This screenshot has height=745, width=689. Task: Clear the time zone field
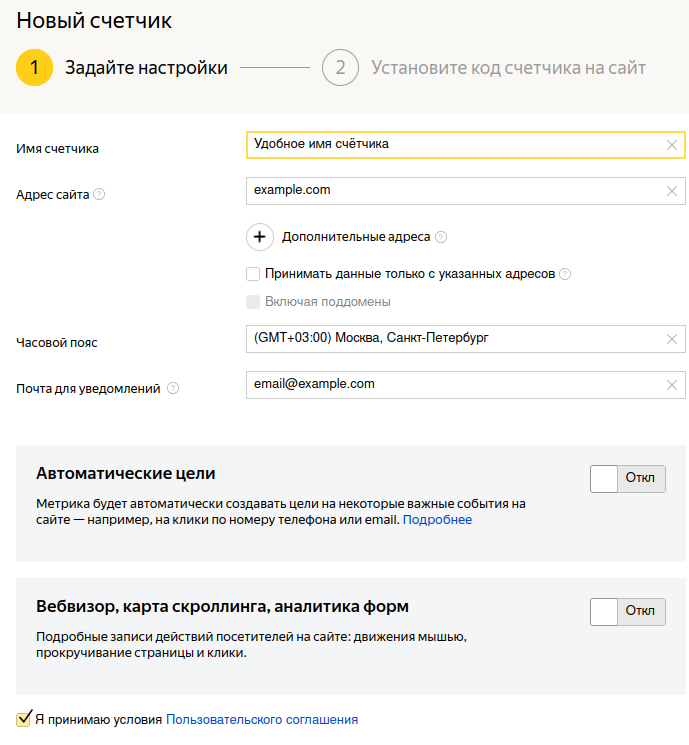click(672, 339)
